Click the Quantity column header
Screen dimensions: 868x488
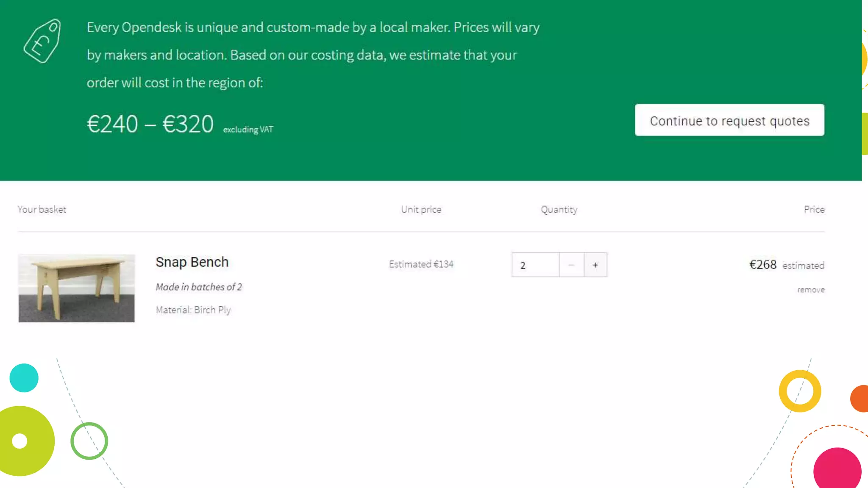tap(559, 209)
